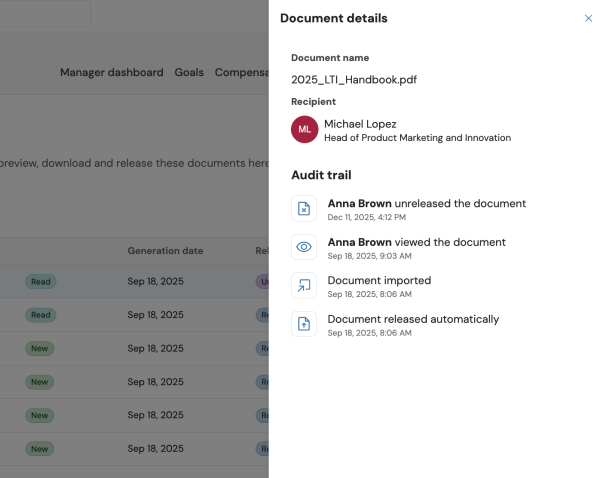Click the Document imported icon
The width and height of the screenshot is (600, 478).
coord(304,285)
